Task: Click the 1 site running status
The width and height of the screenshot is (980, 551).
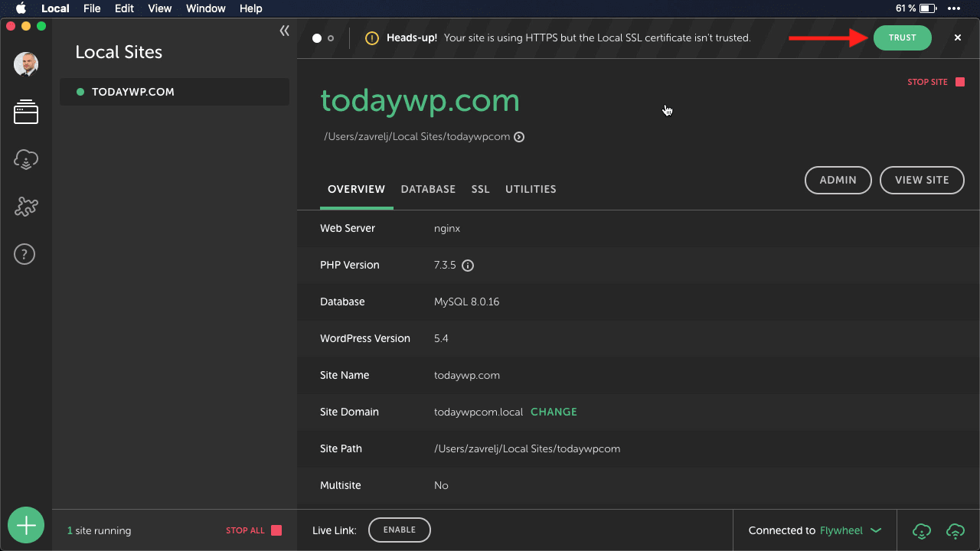Action: tap(99, 530)
